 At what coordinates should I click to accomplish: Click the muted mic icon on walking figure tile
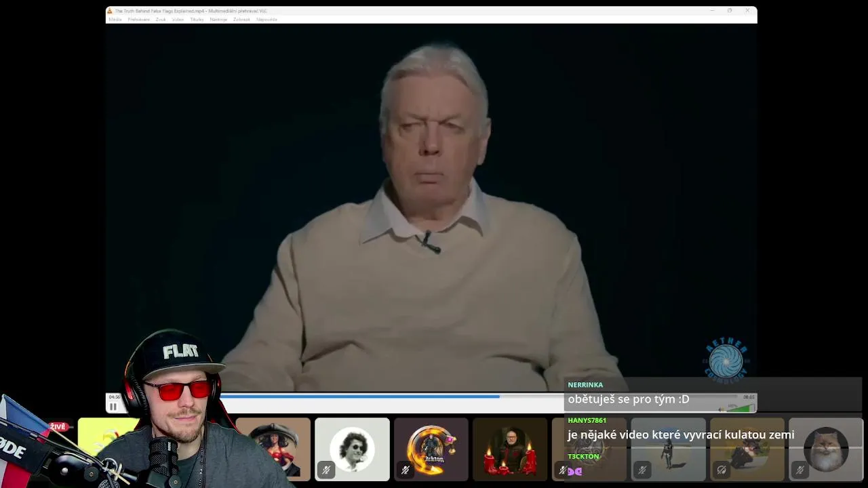(x=642, y=470)
